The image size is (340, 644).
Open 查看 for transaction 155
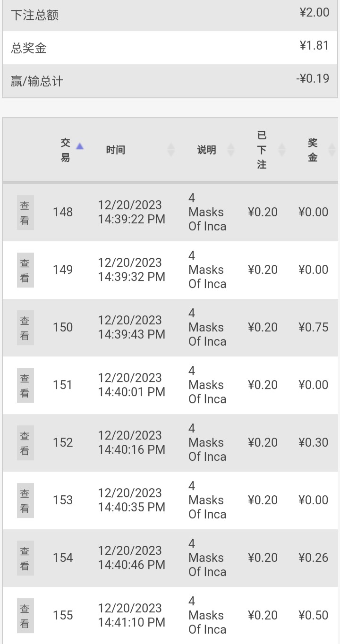(25, 616)
